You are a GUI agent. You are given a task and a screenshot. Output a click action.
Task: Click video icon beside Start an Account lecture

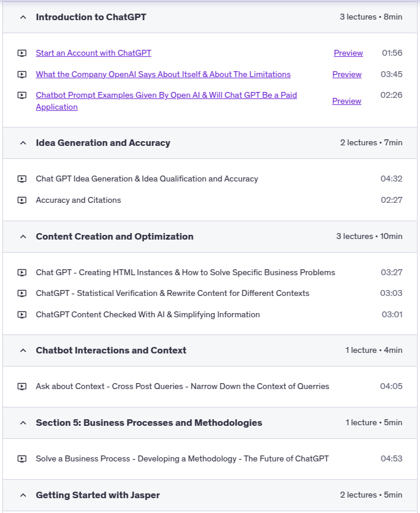[22, 53]
